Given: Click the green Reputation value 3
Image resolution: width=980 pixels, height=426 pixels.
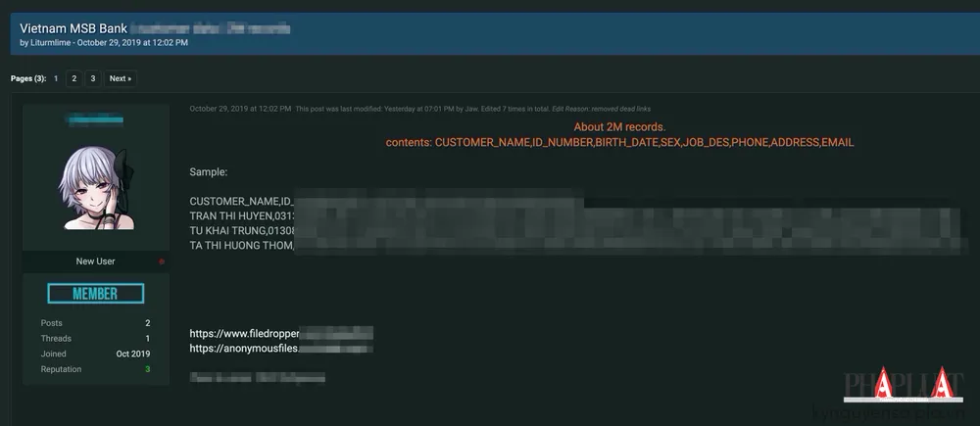Looking at the screenshot, I should [148, 369].
